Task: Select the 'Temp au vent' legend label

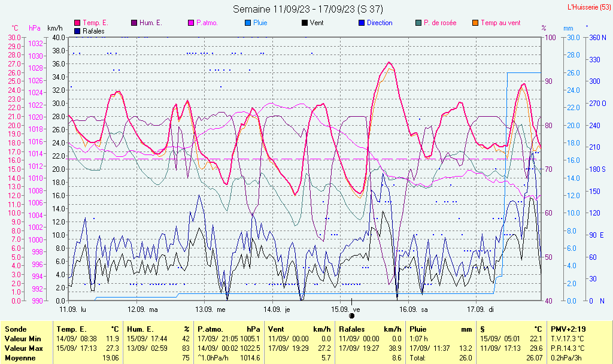Action: pyautogui.click(x=500, y=23)
